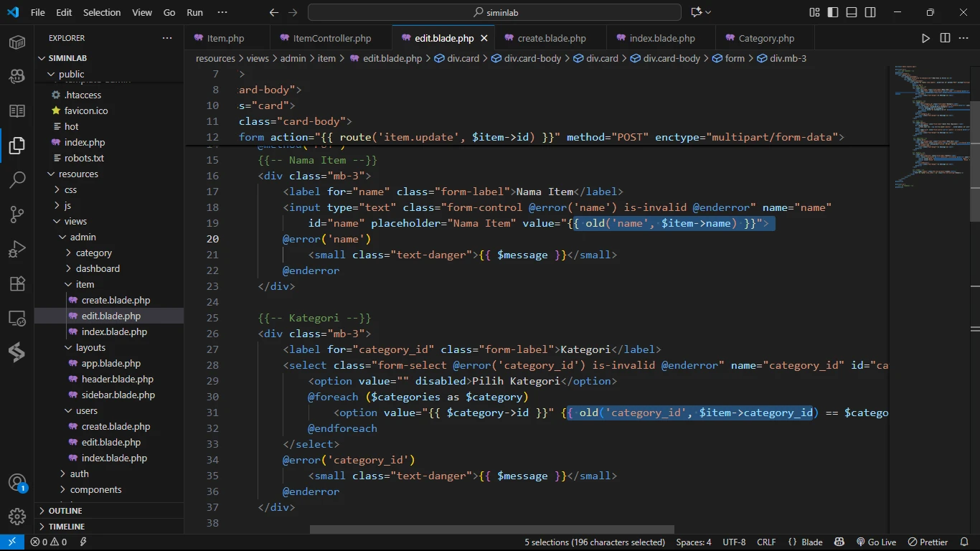Screen dimensions: 980x551
Task: Click the Manage gear icon
Action: point(17,516)
